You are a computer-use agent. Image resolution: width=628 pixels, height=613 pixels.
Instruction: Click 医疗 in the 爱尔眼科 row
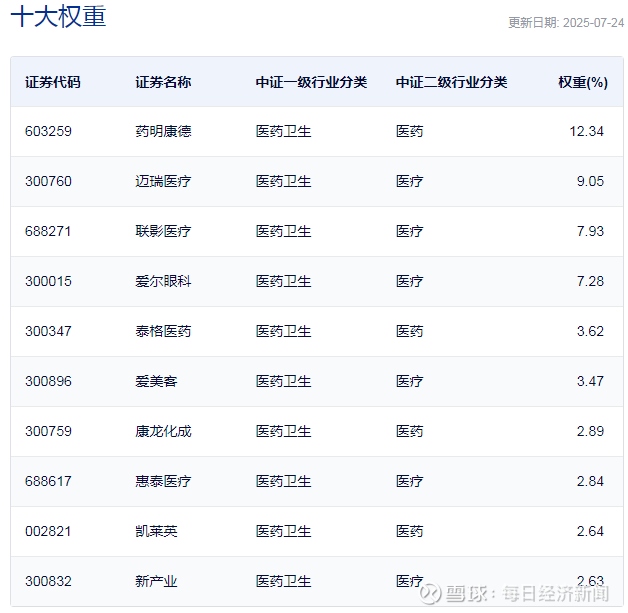(410, 281)
